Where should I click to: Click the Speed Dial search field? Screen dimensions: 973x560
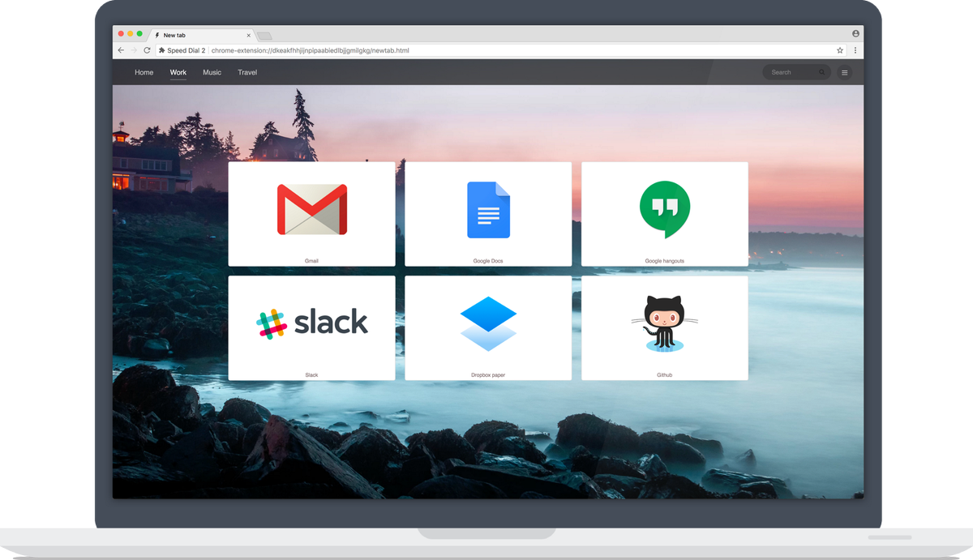coord(796,72)
